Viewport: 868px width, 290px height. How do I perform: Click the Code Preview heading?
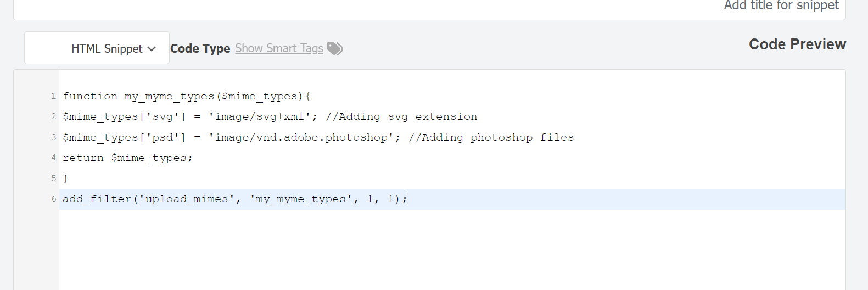point(797,44)
